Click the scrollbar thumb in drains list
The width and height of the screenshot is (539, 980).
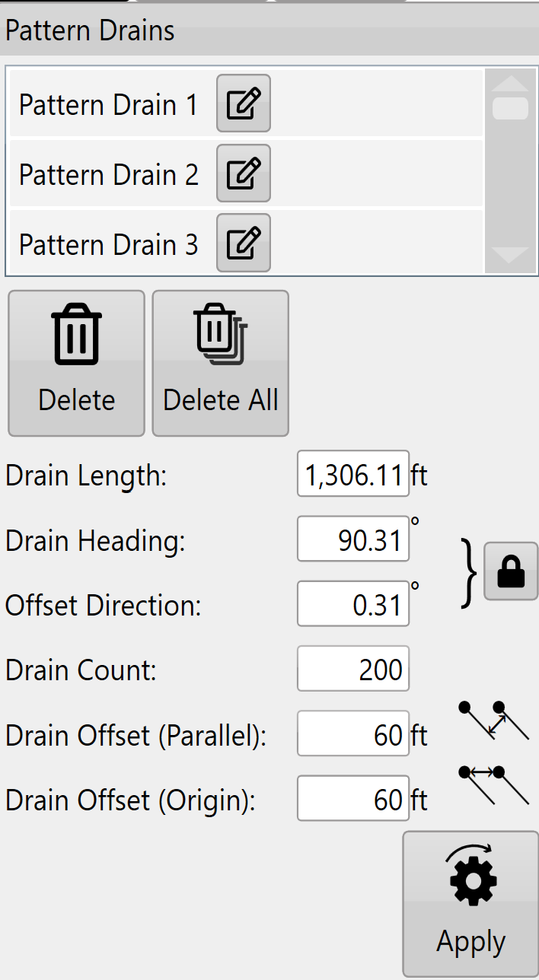click(511, 108)
